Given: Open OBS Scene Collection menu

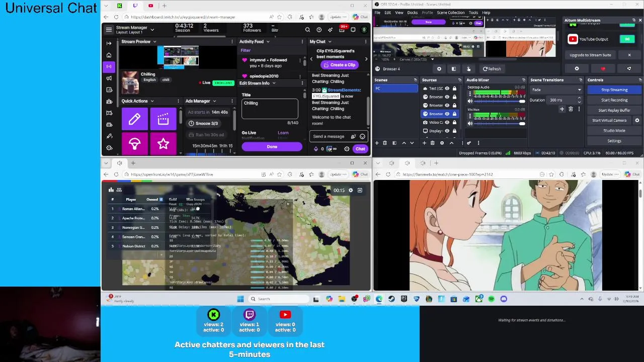Looking at the screenshot, I should coord(450,13).
